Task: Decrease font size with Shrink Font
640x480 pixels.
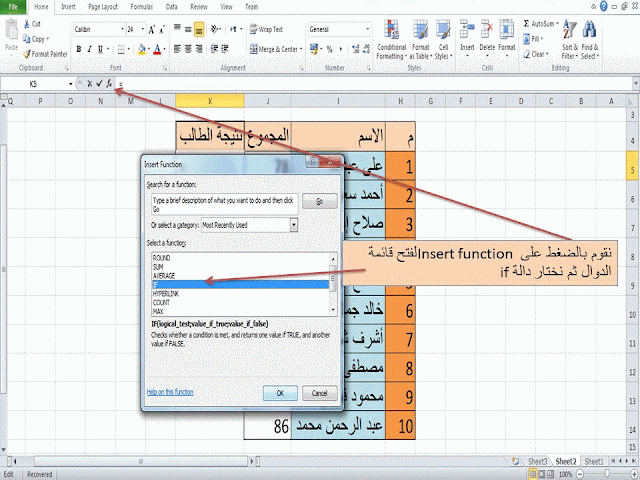Action: click(x=162, y=29)
